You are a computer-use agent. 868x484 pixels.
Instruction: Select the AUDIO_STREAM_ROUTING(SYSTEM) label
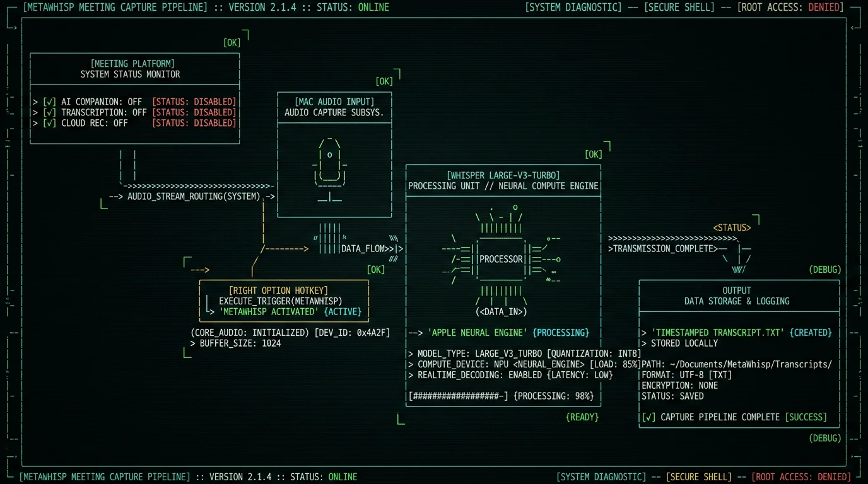[x=194, y=197]
